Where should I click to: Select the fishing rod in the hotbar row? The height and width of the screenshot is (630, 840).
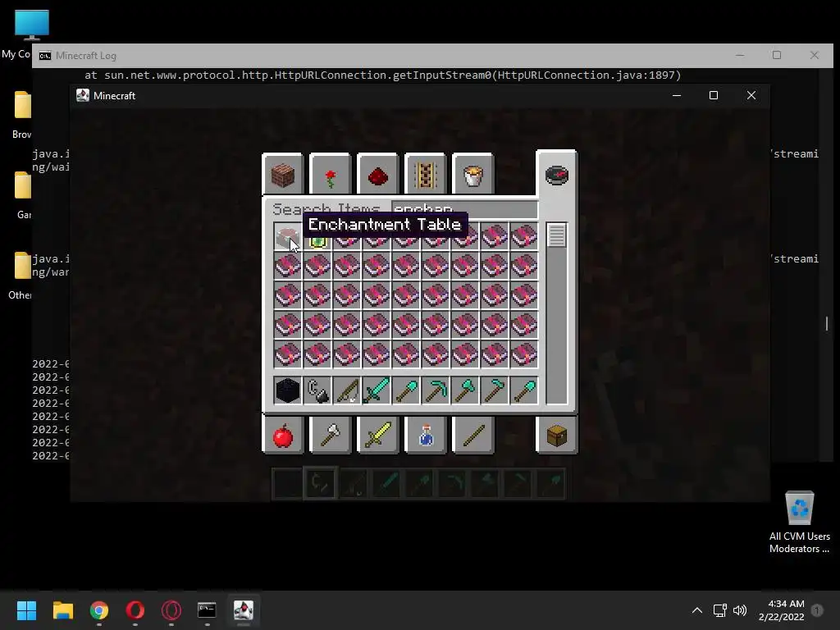click(x=347, y=390)
